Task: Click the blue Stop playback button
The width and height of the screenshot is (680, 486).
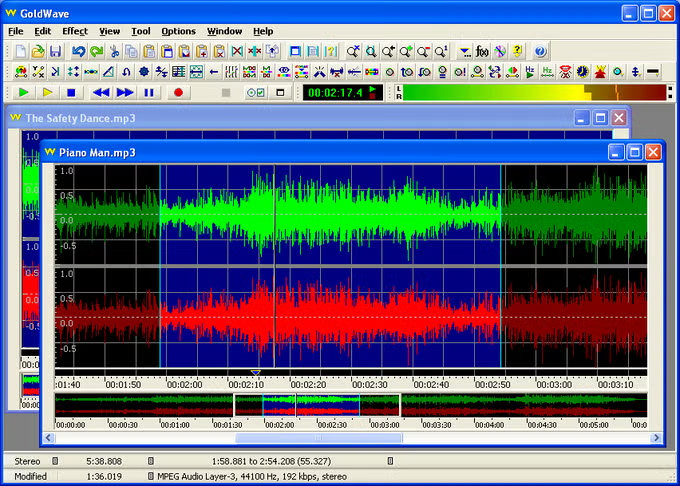Action: pyautogui.click(x=71, y=92)
